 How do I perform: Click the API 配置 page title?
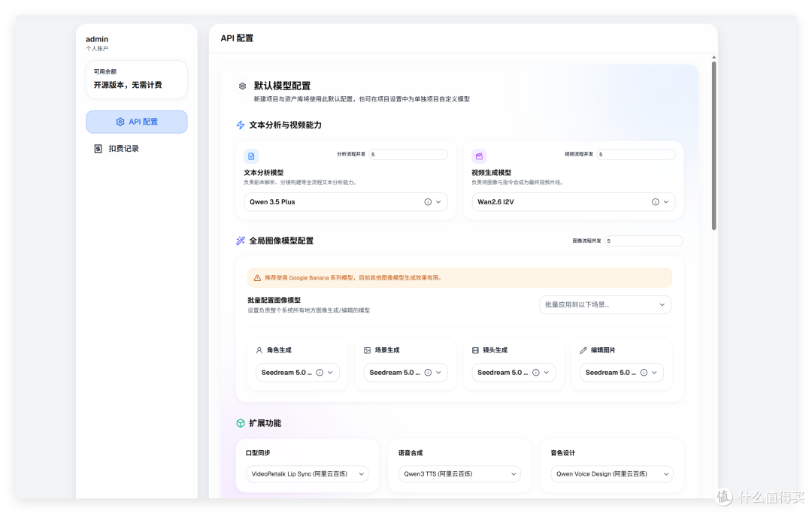click(x=237, y=38)
